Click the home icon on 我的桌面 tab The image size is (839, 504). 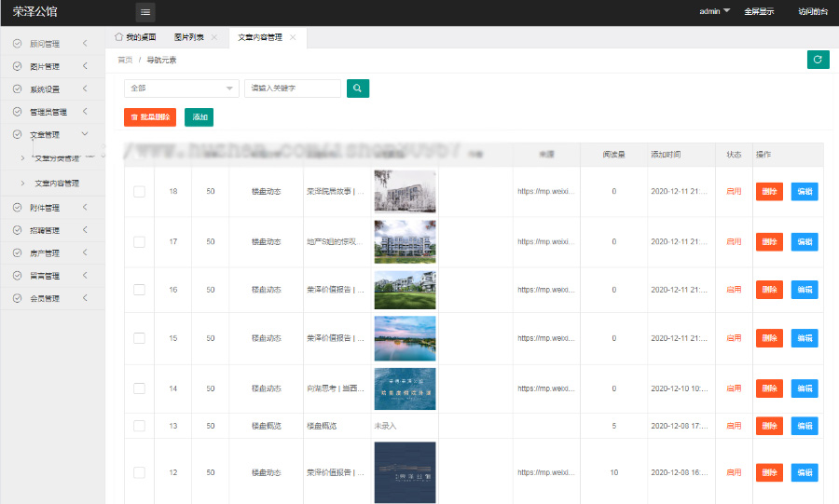click(x=118, y=37)
